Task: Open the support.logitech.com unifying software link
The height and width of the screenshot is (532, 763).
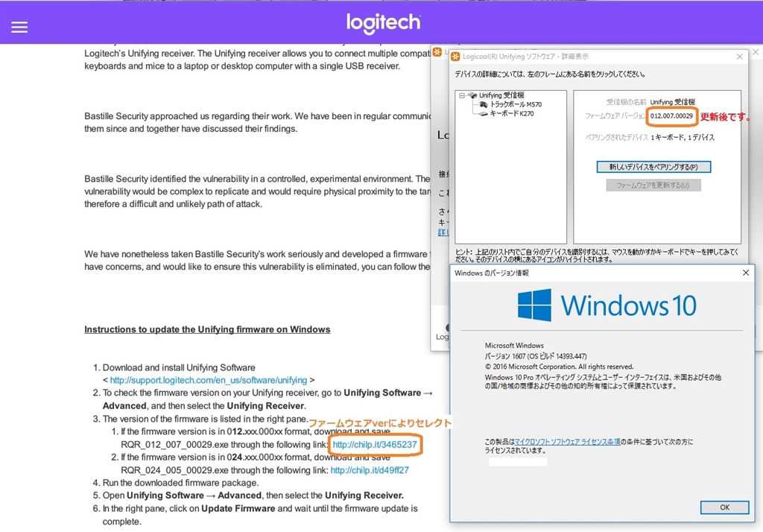Action: (209, 380)
